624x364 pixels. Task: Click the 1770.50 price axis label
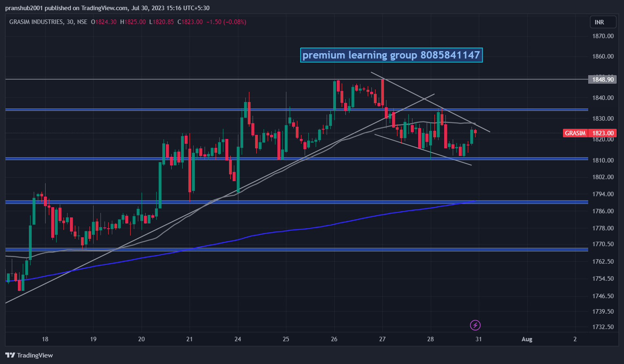click(603, 244)
